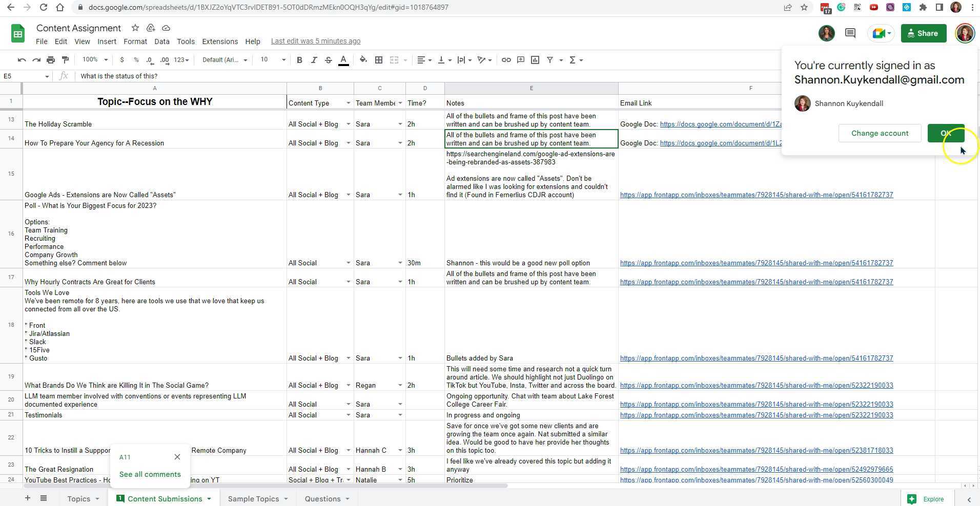Click the Insert chart icon

[x=535, y=60]
